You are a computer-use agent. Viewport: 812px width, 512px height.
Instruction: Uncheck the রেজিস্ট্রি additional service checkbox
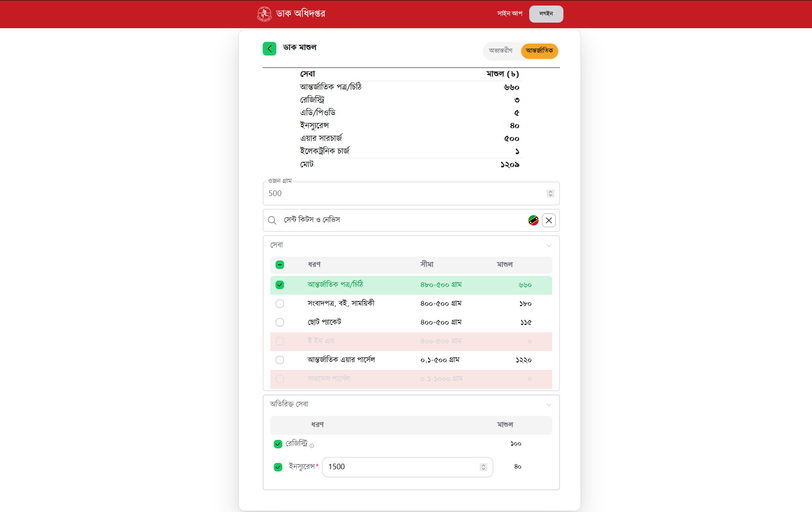278,444
